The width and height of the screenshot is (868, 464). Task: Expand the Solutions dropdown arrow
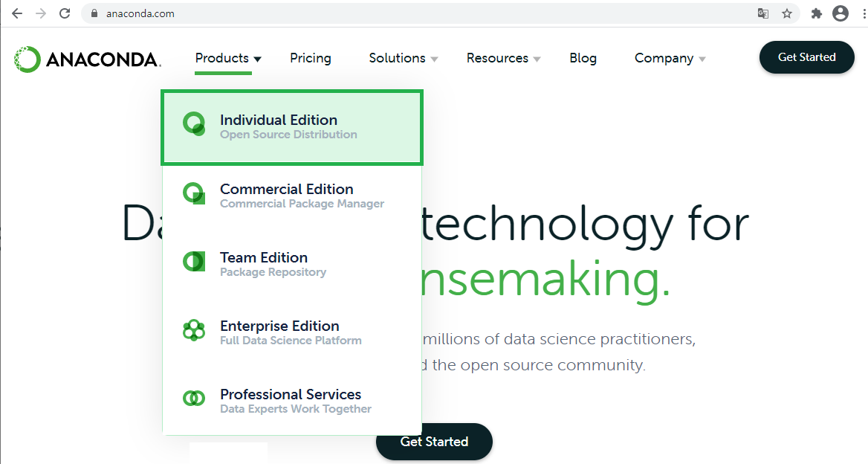[434, 59]
